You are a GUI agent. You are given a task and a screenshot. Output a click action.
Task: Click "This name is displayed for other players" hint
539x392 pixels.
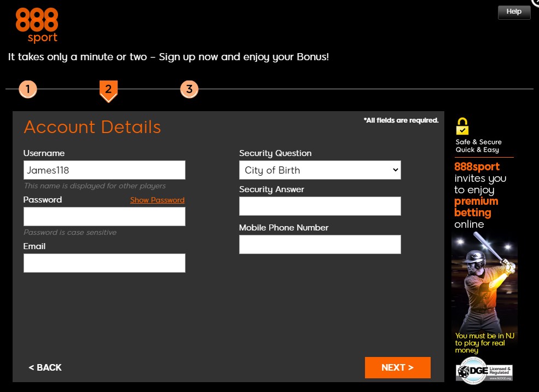pyautogui.click(x=95, y=186)
